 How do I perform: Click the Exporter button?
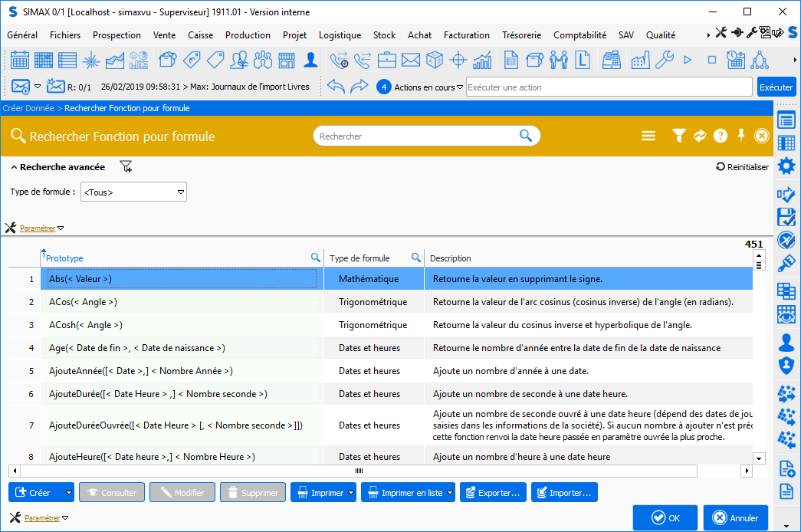pos(494,493)
